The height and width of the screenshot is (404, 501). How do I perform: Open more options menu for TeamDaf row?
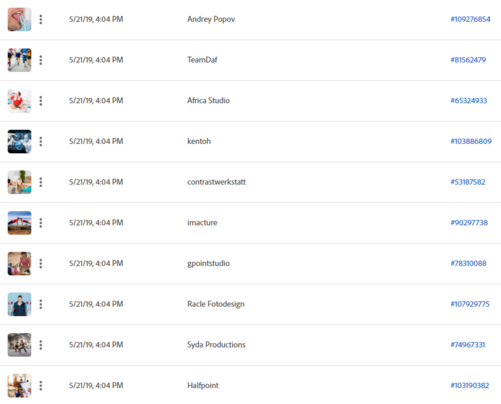click(41, 60)
